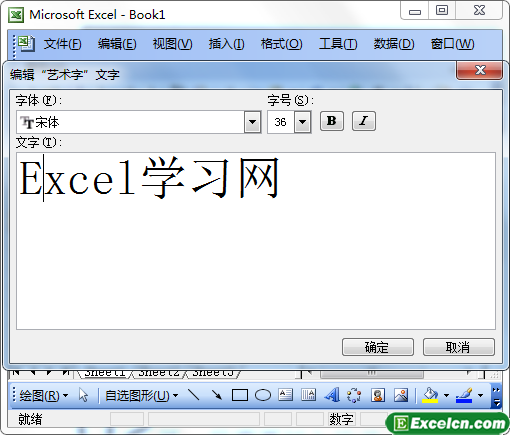Open the 编辑(E) menu
This screenshot has height=435, width=510.
[117, 44]
